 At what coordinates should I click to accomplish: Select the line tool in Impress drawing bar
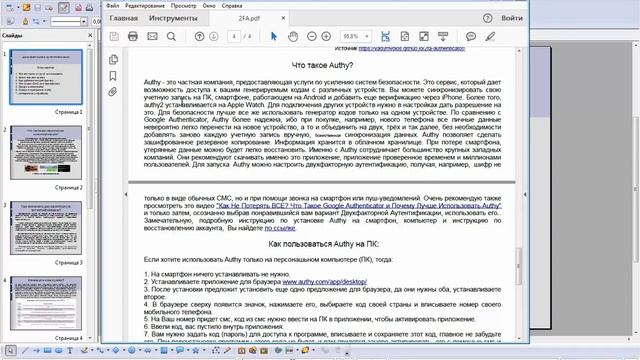click(25, 350)
